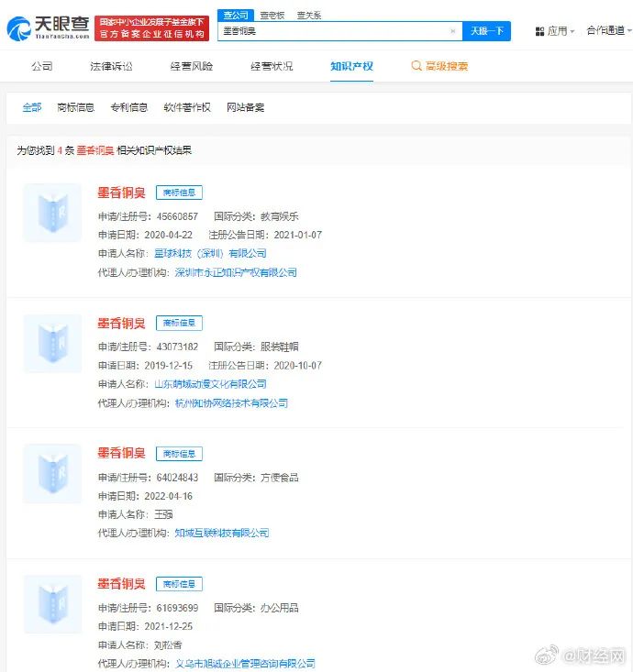Clear the search box with the X icon
633x672 pixels.
[453, 31]
